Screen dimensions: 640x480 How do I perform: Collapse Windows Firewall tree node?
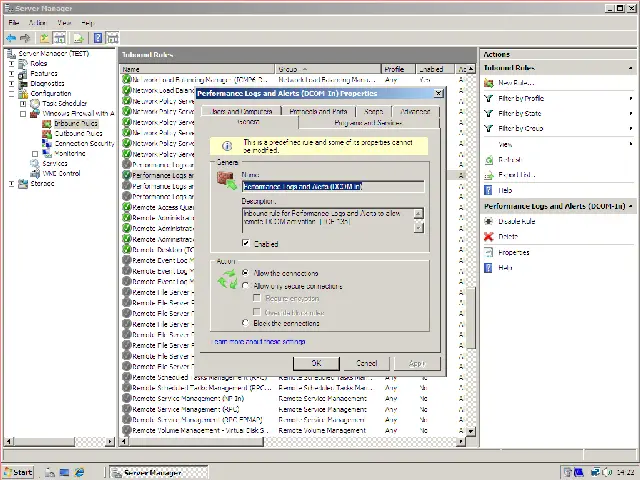(x=23, y=114)
